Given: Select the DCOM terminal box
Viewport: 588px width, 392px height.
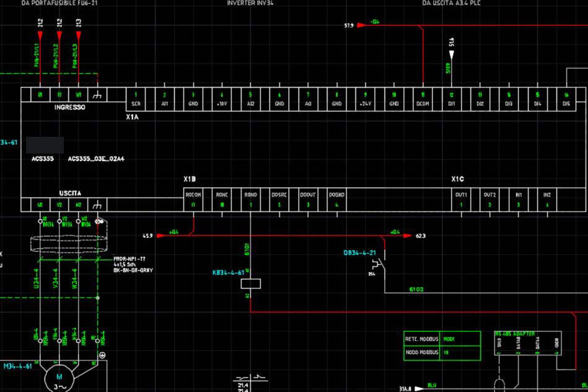Looking at the screenshot, I should click(423, 99).
